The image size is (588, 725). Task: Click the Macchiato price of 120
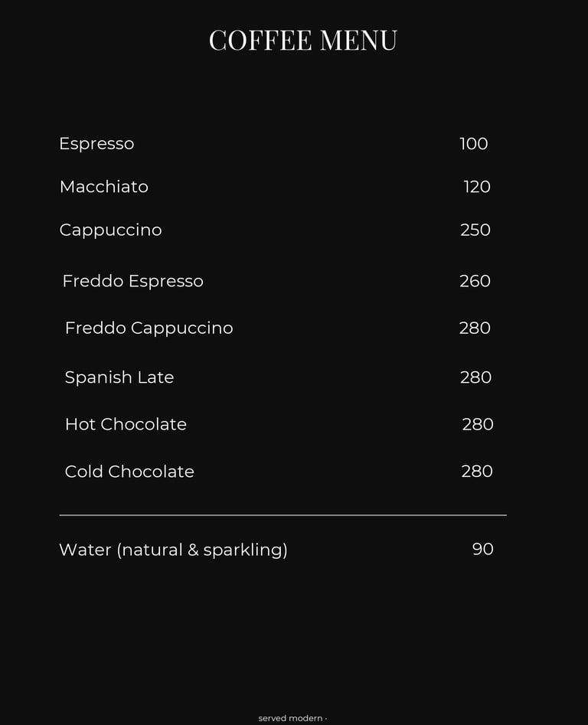pyautogui.click(x=476, y=187)
